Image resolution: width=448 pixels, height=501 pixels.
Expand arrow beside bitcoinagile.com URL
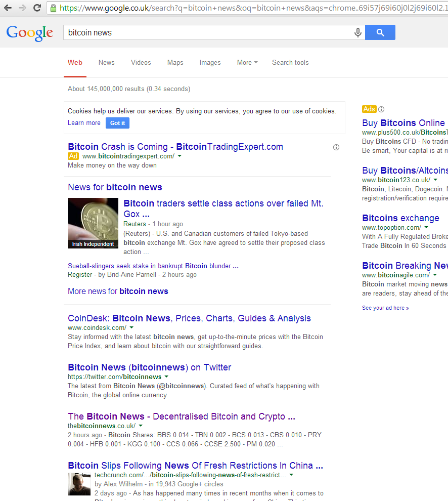pyautogui.click(x=435, y=275)
